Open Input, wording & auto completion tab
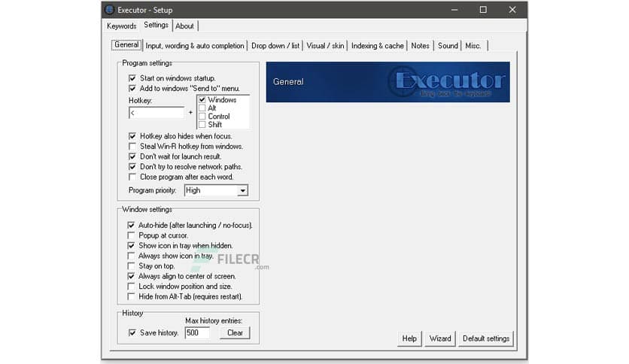Viewport: 629px width, 364px height. pos(195,46)
